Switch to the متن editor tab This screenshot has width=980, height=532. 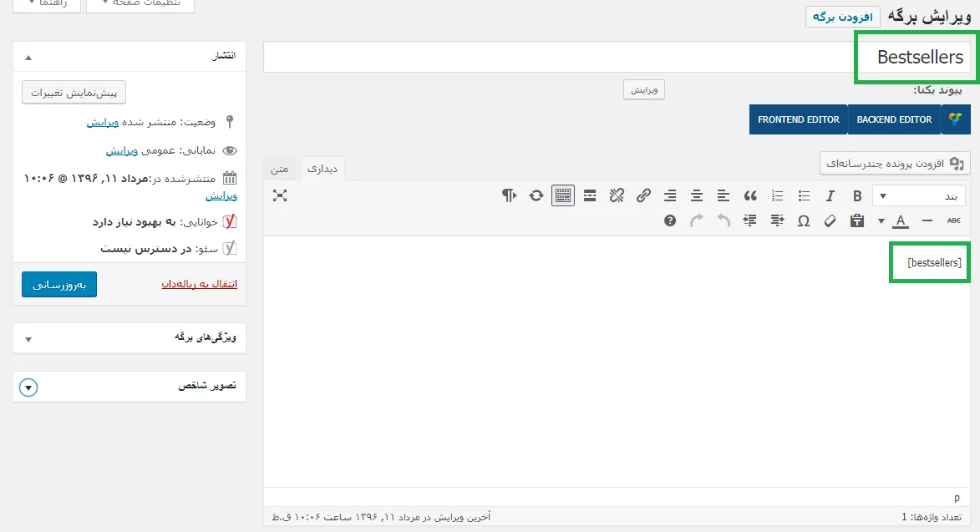(x=279, y=169)
